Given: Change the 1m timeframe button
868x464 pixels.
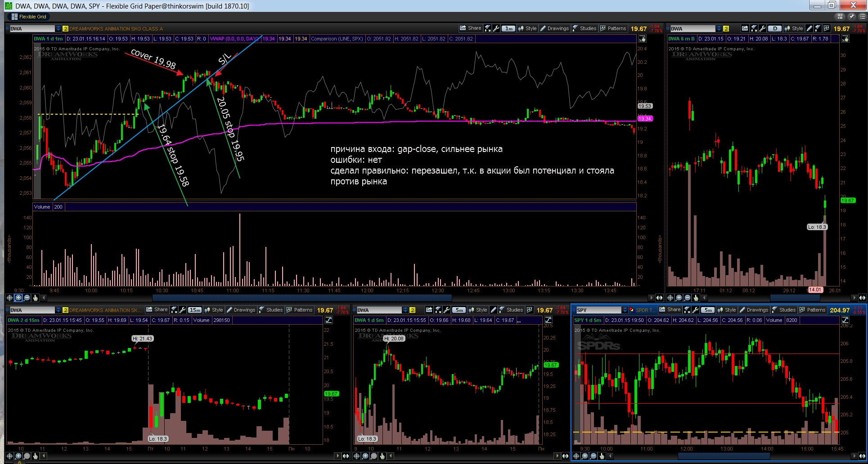Looking at the screenshot, I should 508,28.
